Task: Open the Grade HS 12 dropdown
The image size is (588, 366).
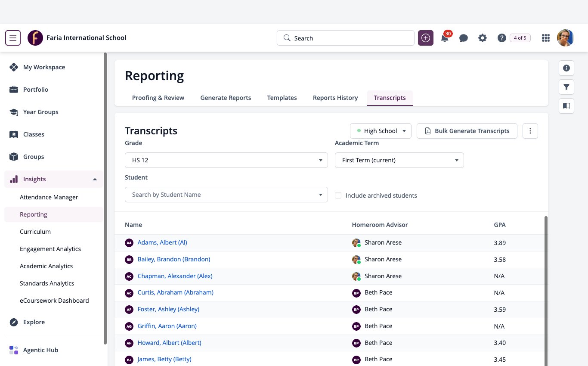Action: click(x=226, y=160)
